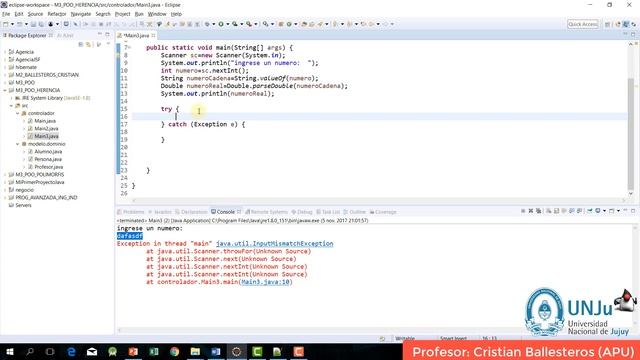This screenshot has width=640, height=360.
Task: Close the Main3.java editor tab
Action: pyautogui.click(x=153, y=36)
